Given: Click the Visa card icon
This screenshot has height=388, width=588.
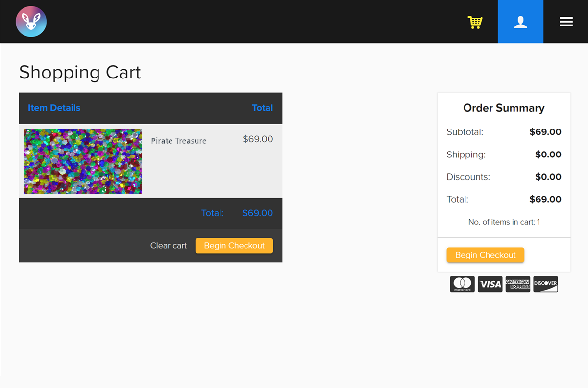Looking at the screenshot, I should 490,284.
